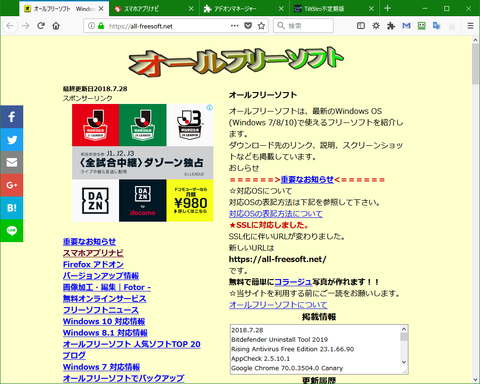
Task: Go back to the previous page
Action: (10, 26)
